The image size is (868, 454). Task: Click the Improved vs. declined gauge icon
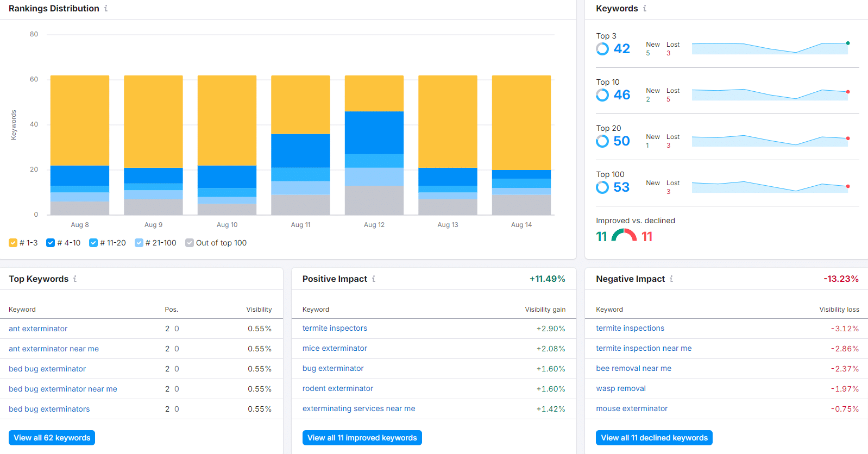click(624, 236)
